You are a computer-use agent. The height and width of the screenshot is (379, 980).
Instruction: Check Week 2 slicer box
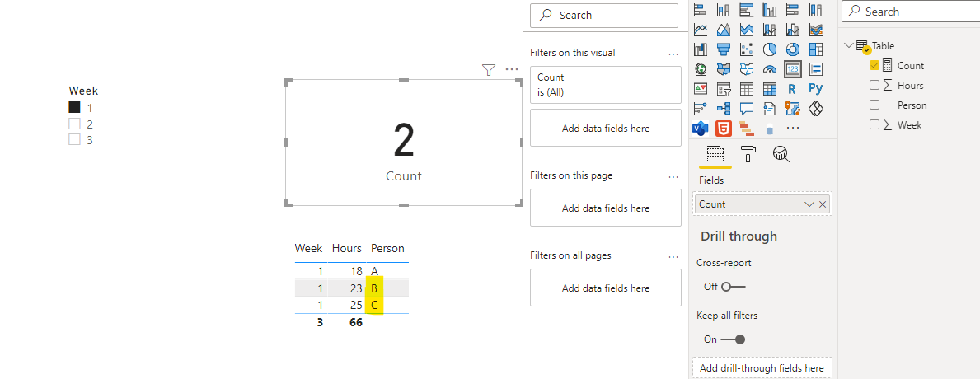point(74,124)
